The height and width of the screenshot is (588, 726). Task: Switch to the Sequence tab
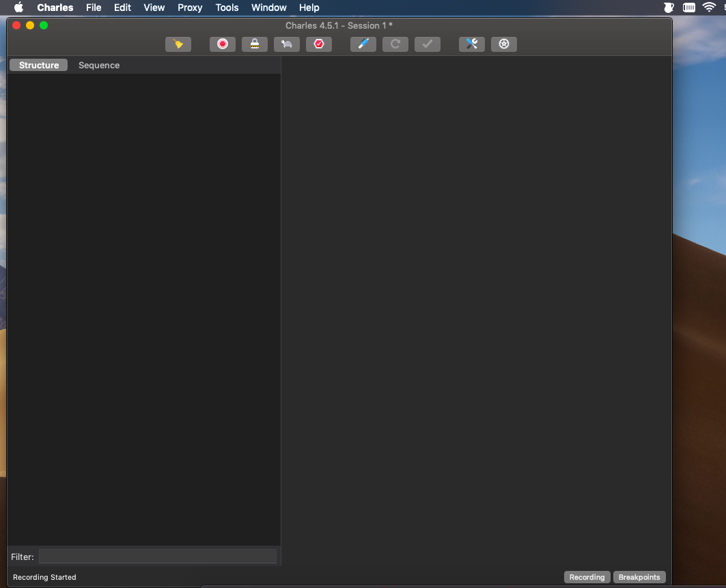coord(99,66)
